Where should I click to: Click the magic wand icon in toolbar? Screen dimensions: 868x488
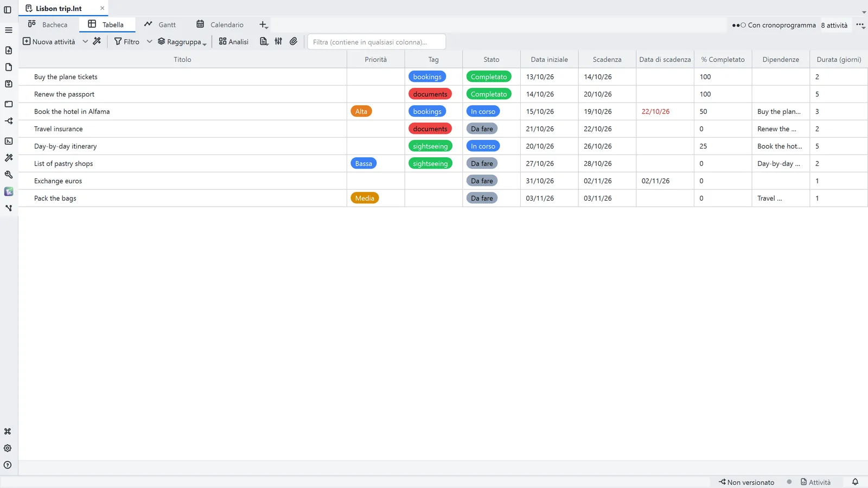[x=97, y=41]
